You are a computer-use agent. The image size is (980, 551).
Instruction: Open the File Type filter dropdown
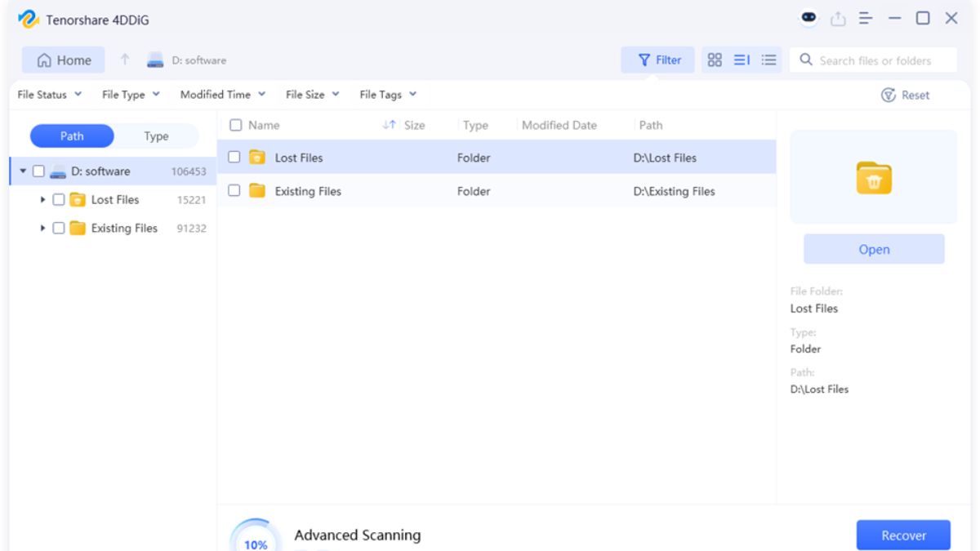131,95
